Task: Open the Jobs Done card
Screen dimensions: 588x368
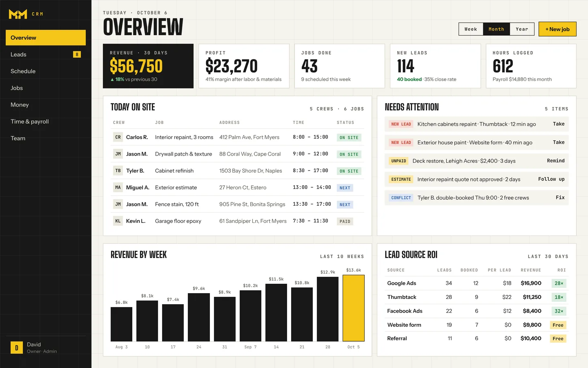Action: [340, 66]
